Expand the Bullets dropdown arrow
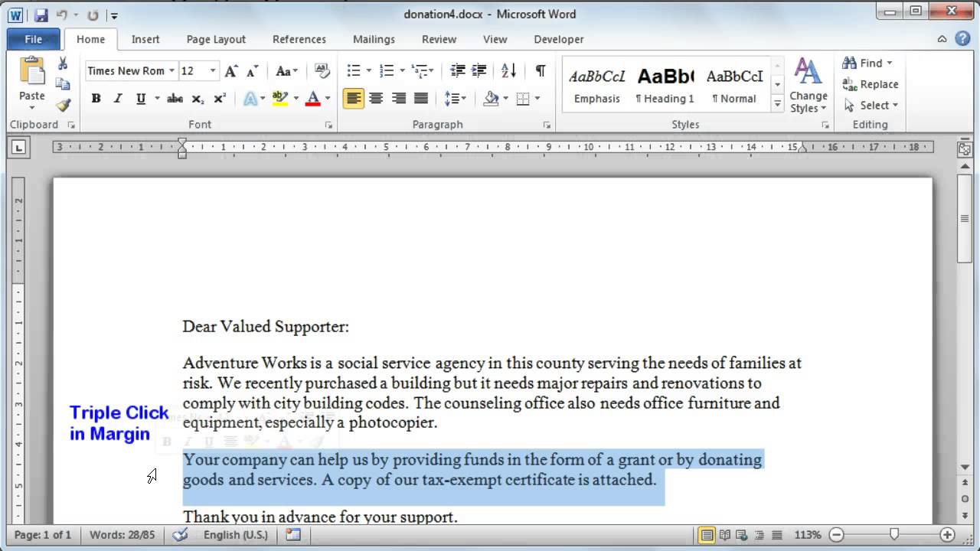 (x=368, y=71)
